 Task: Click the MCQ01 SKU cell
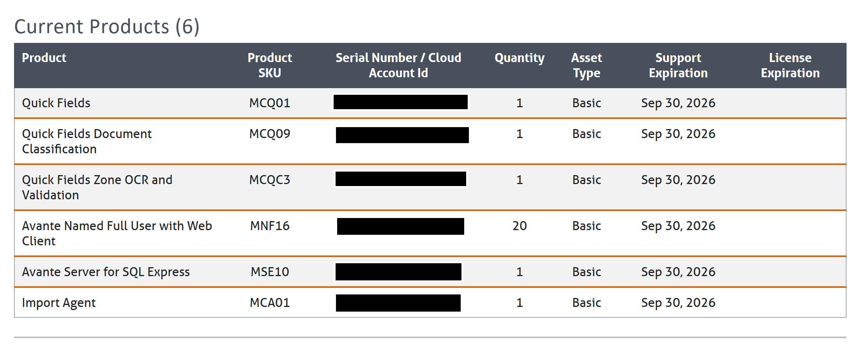(270, 103)
